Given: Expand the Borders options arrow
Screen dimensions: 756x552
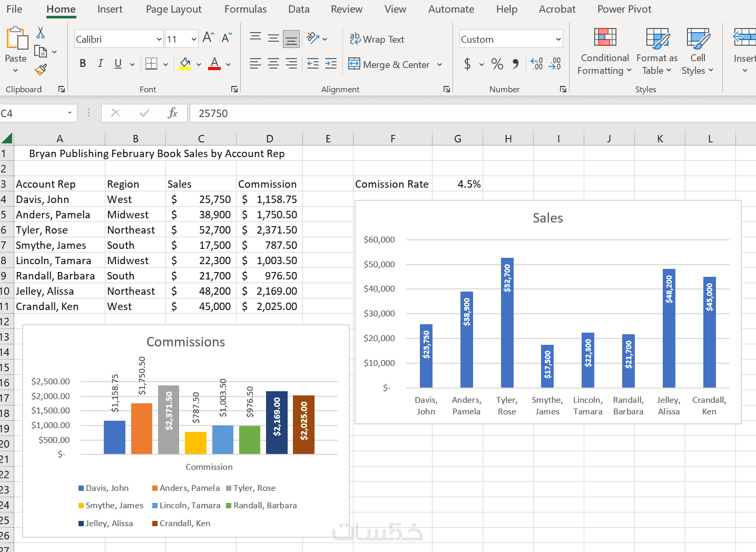Looking at the screenshot, I should tap(165, 64).
